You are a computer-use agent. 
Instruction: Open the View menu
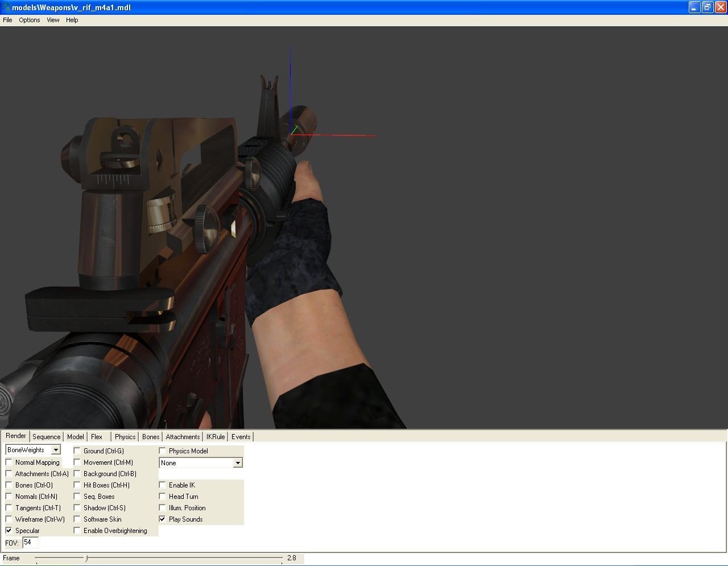click(53, 20)
